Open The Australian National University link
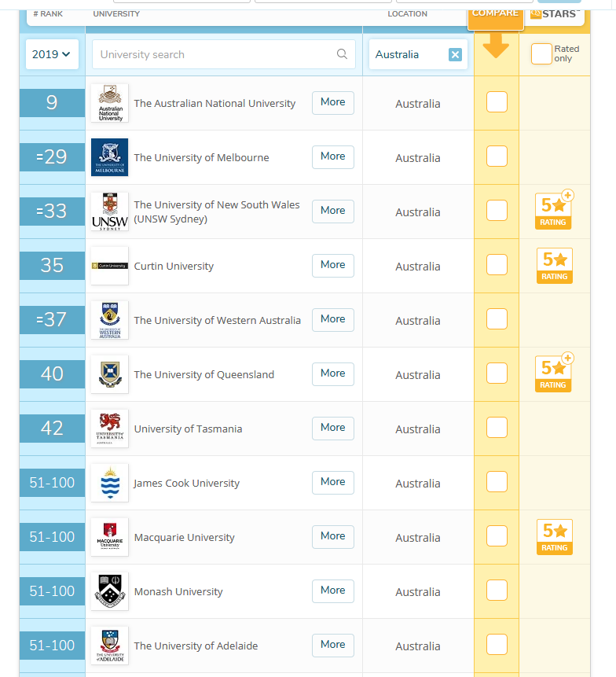The height and width of the screenshot is (677, 616). [214, 104]
